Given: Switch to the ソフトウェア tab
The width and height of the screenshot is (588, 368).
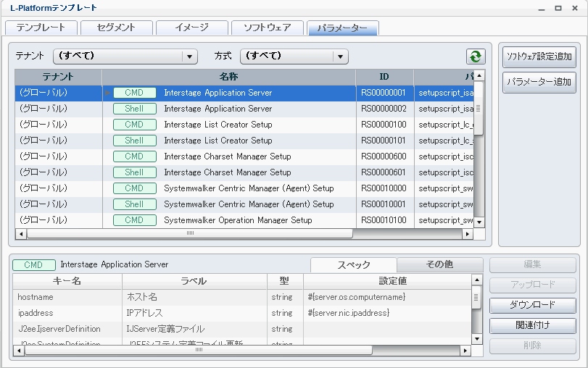Looking at the screenshot, I should point(267,28).
